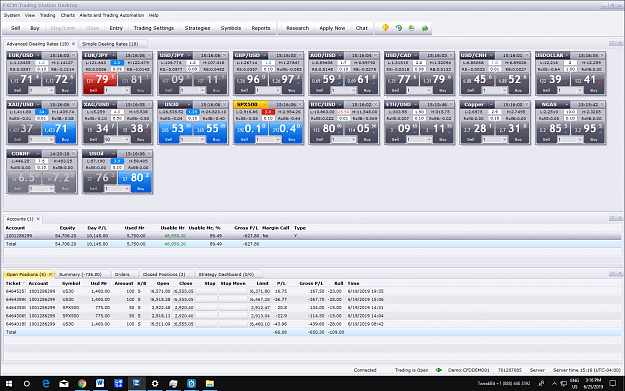The height and width of the screenshot is (391, 625).
Task: Open Word from the taskbar
Action: click(100, 383)
